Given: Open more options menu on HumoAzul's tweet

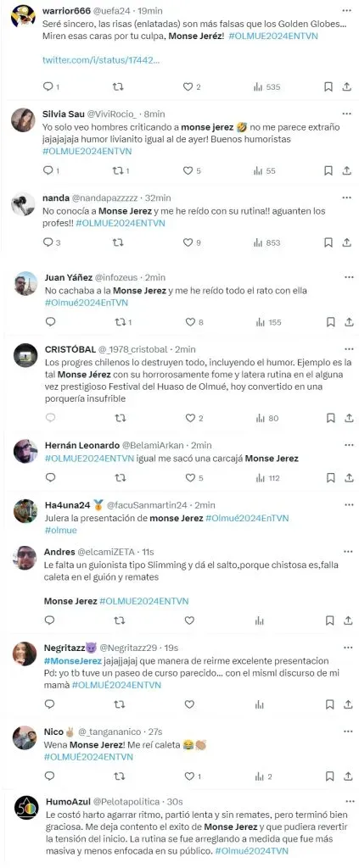Looking at the screenshot, I should click(x=349, y=801).
